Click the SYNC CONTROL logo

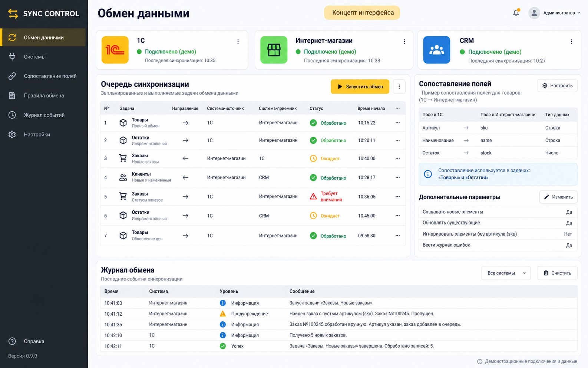44,14
